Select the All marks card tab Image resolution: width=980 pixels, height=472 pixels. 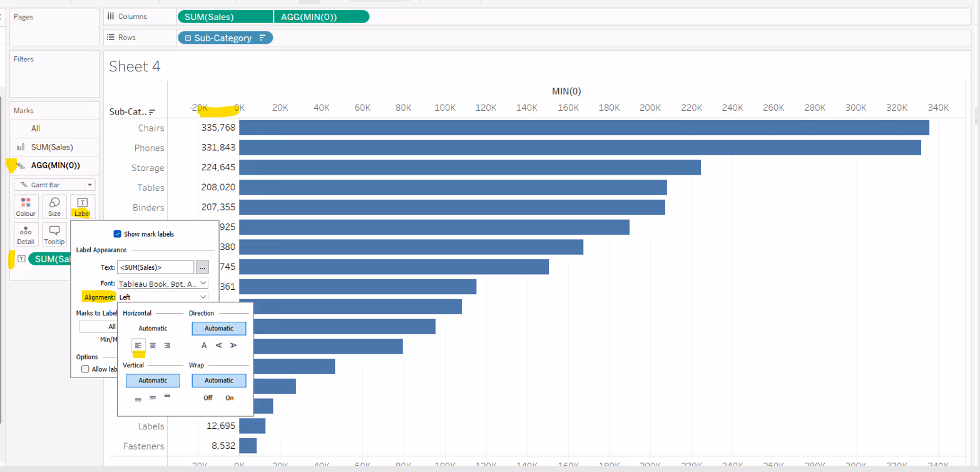point(54,128)
